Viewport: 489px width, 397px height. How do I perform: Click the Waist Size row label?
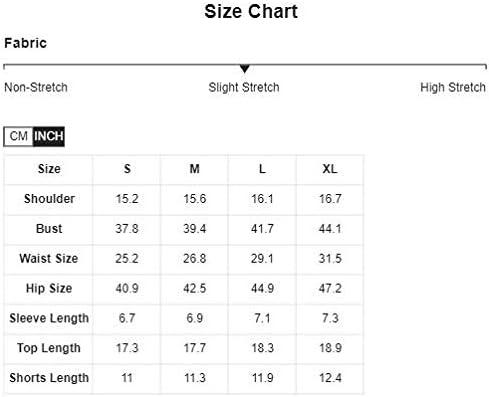click(49, 259)
